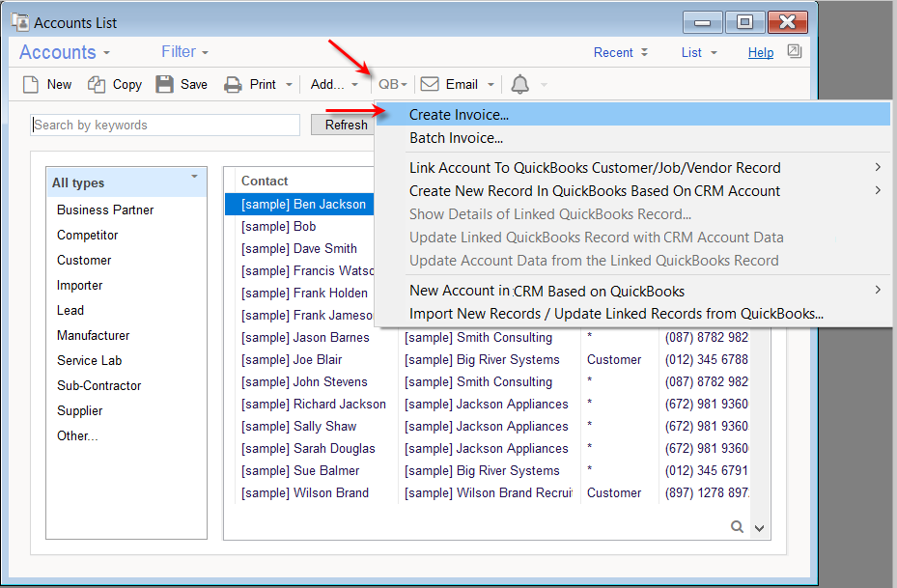Click the Print printer icon

click(x=233, y=85)
